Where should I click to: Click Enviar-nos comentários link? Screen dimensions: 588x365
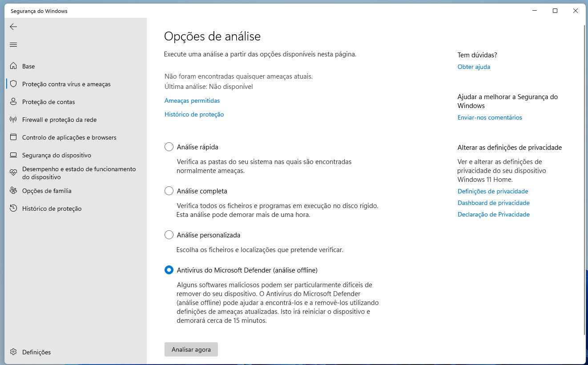pyautogui.click(x=490, y=117)
